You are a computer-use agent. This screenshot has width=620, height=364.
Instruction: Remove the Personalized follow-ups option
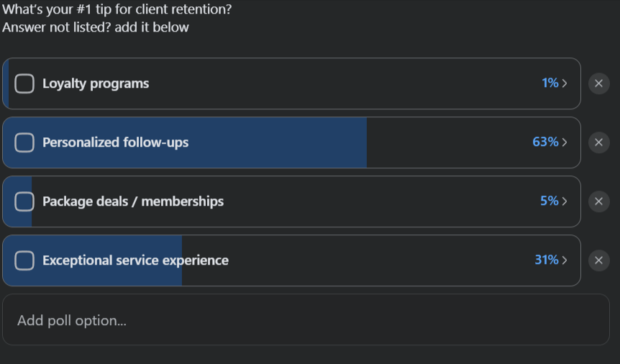point(598,142)
